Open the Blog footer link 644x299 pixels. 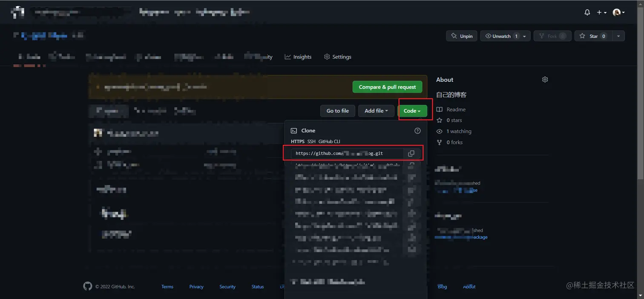pos(443,287)
